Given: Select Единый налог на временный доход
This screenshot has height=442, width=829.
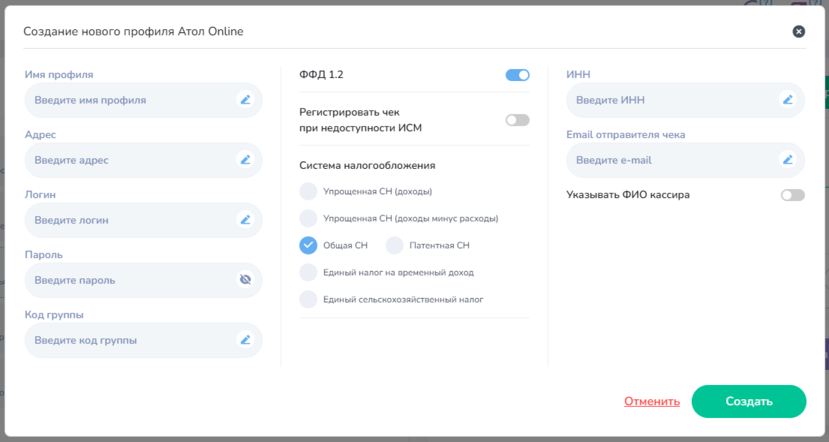Looking at the screenshot, I should 308,272.
